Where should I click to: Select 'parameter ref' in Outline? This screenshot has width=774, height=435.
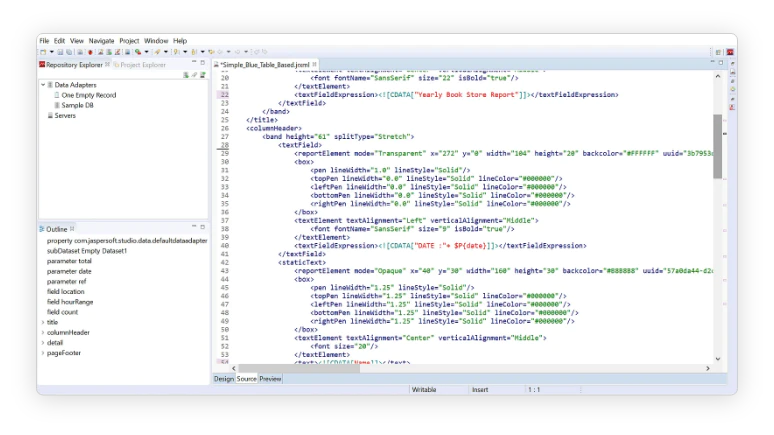click(67, 281)
